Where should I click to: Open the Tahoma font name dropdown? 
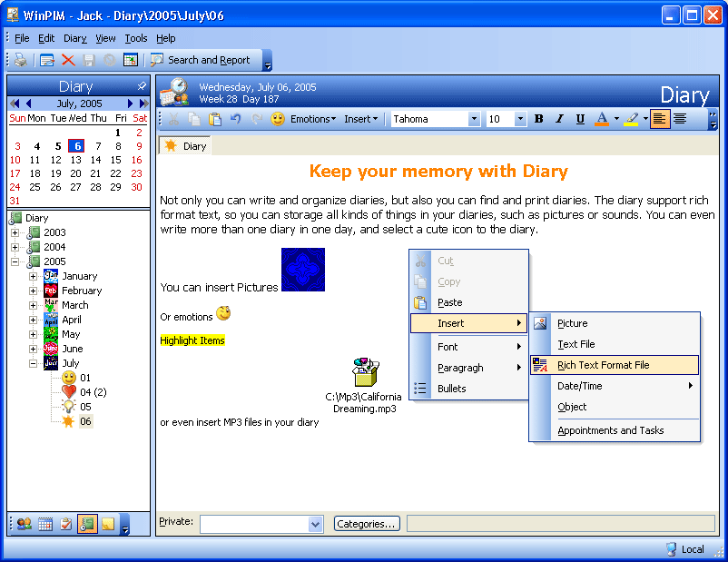coord(474,119)
